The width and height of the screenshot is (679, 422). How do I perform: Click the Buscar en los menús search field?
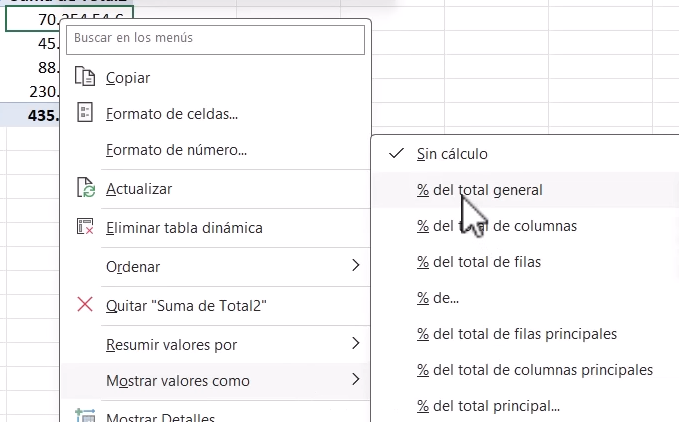(x=215, y=39)
